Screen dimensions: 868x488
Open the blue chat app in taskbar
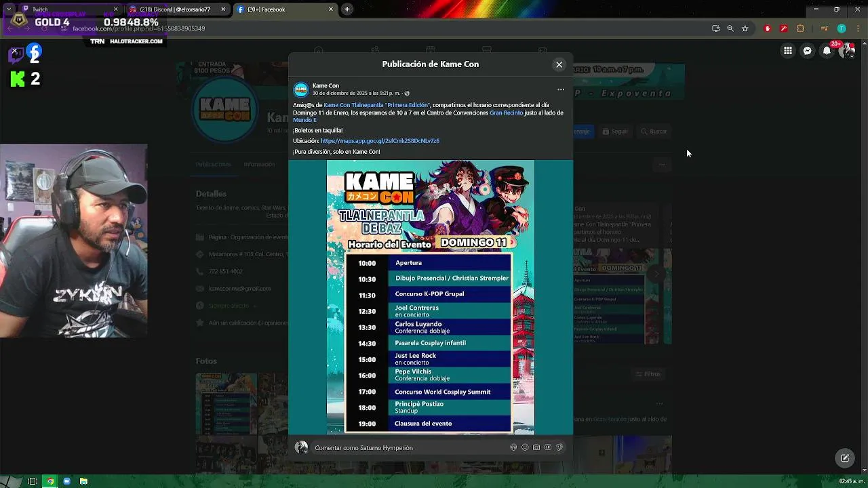66,481
